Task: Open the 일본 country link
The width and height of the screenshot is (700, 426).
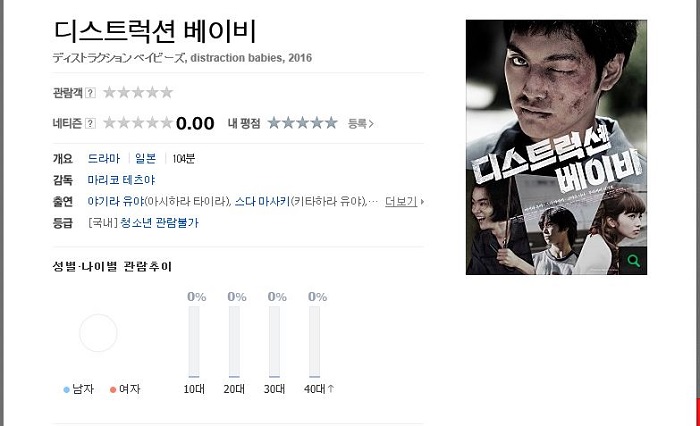Action: click(146, 159)
